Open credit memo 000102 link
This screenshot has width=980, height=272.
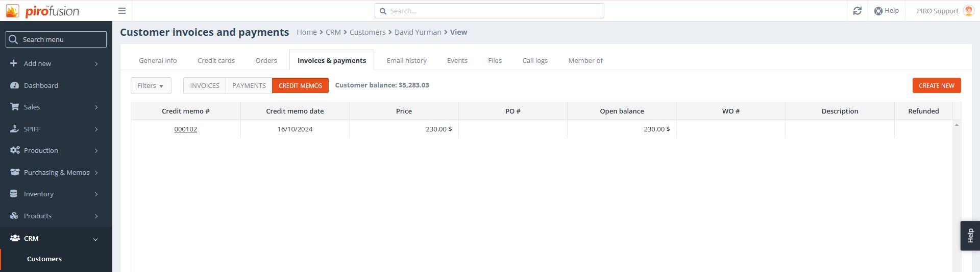186,129
